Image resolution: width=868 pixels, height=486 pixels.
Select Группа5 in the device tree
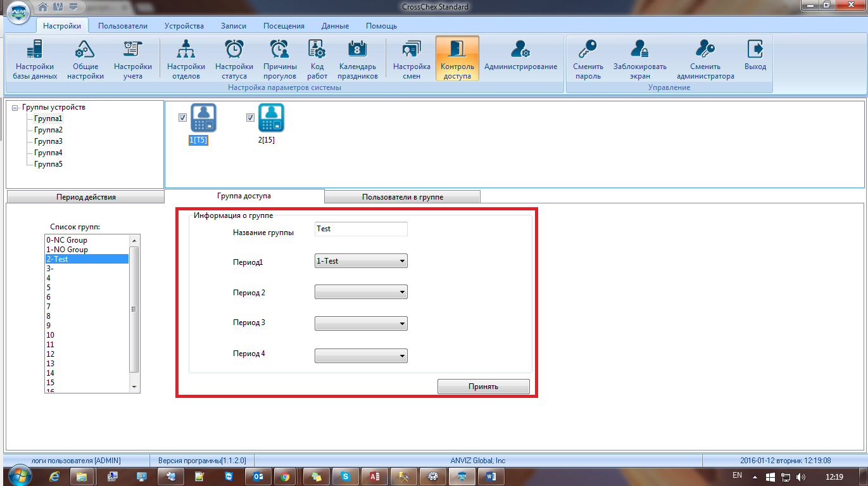[48, 164]
